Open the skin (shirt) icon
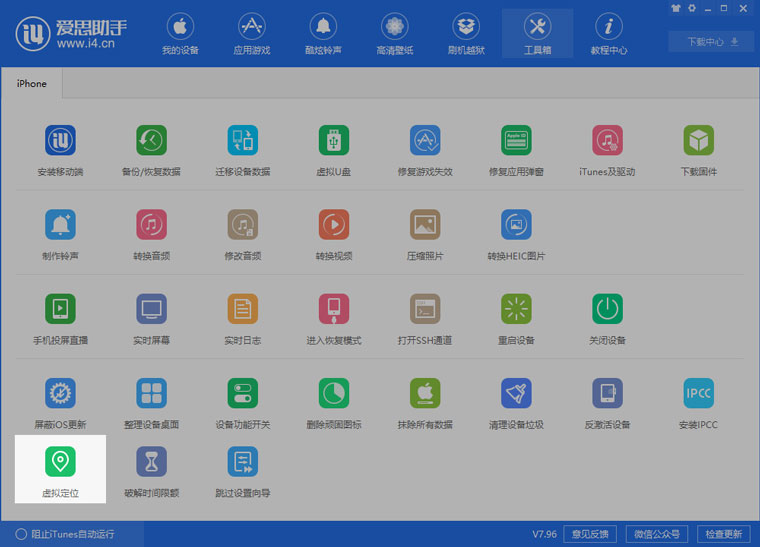 676,8
